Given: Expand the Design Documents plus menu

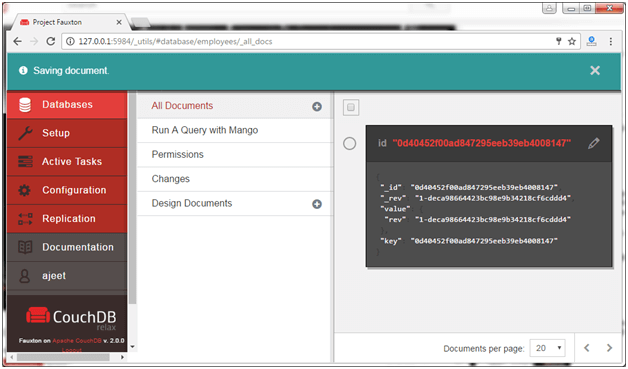Looking at the screenshot, I should click(x=317, y=204).
